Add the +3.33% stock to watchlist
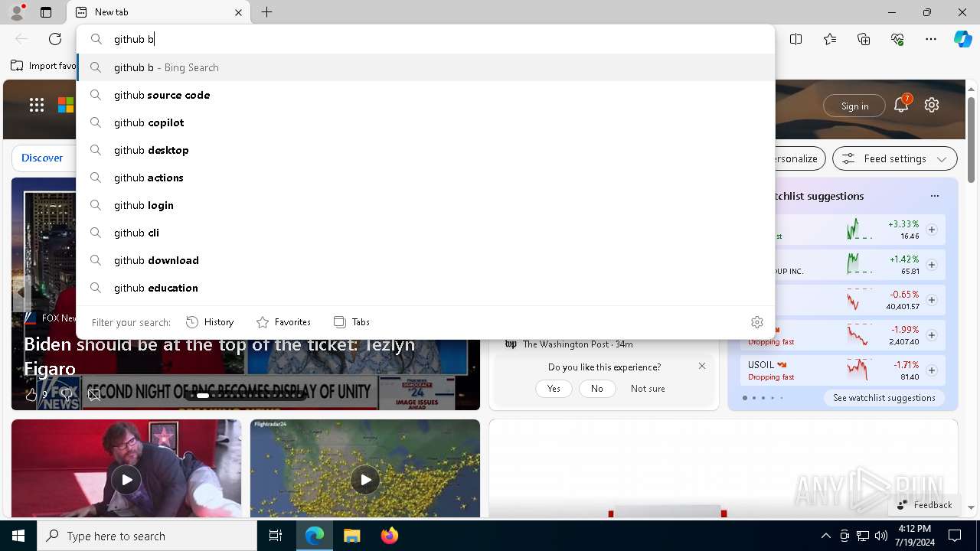980x551 pixels. 932,230
